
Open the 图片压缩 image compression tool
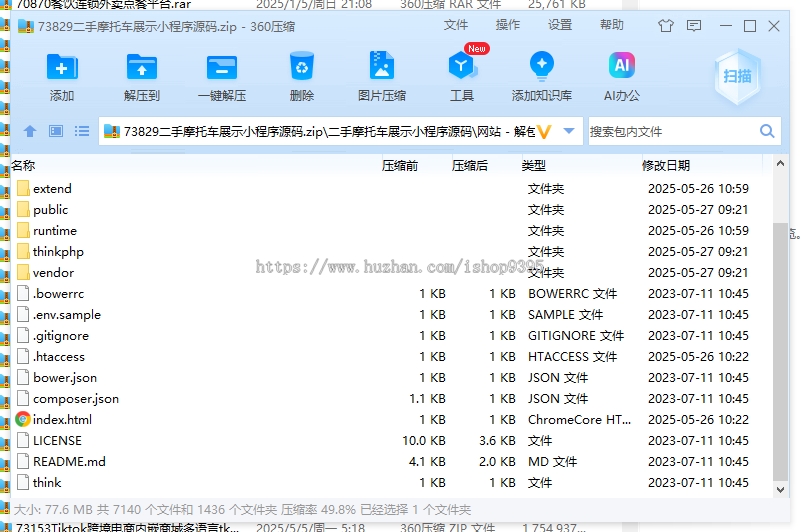tap(382, 65)
